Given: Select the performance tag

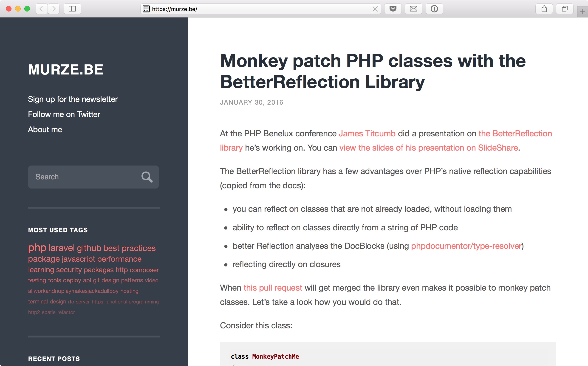Looking at the screenshot, I should [119, 259].
